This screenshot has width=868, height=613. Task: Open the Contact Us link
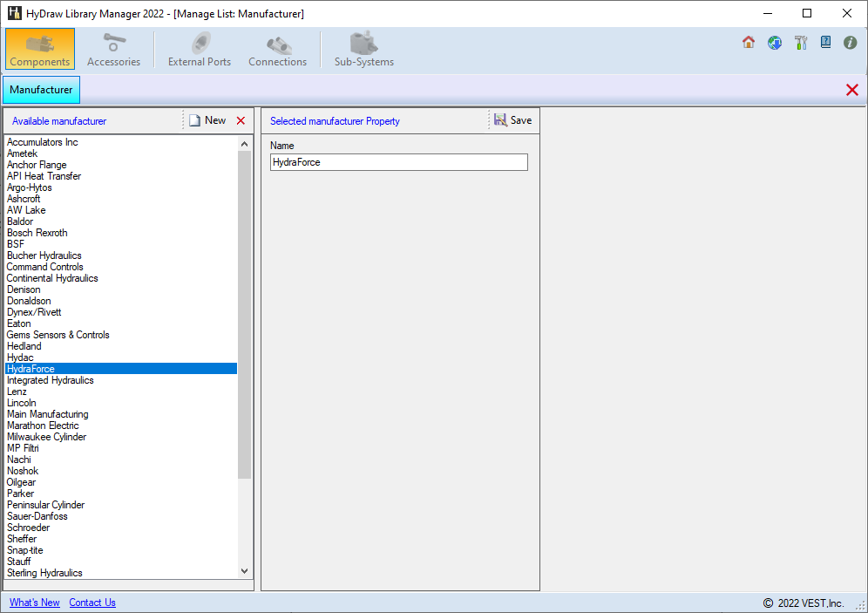tap(92, 603)
